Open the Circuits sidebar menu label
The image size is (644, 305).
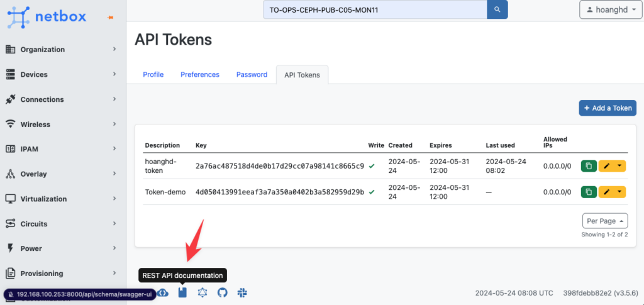[34, 224]
